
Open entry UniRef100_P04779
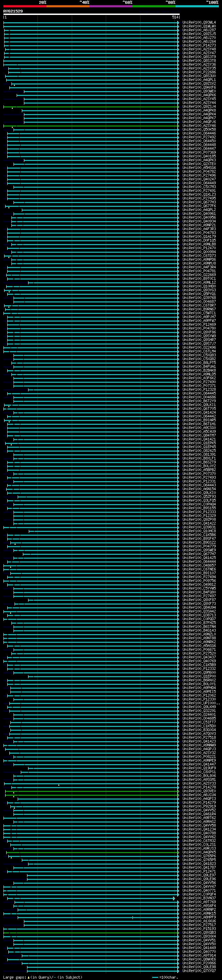point(199,546)
